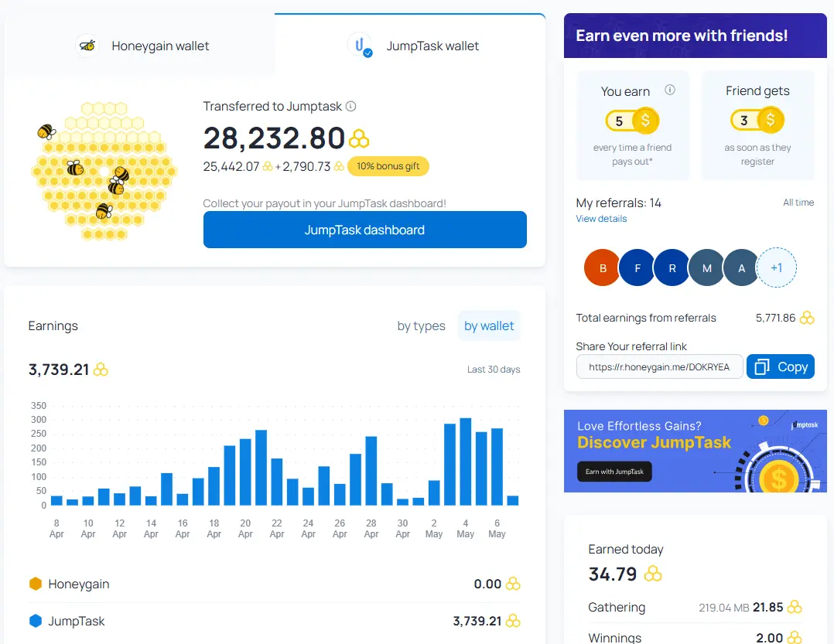
Task: Click Total earnings from referrals label
Action: [x=646, y=318]
